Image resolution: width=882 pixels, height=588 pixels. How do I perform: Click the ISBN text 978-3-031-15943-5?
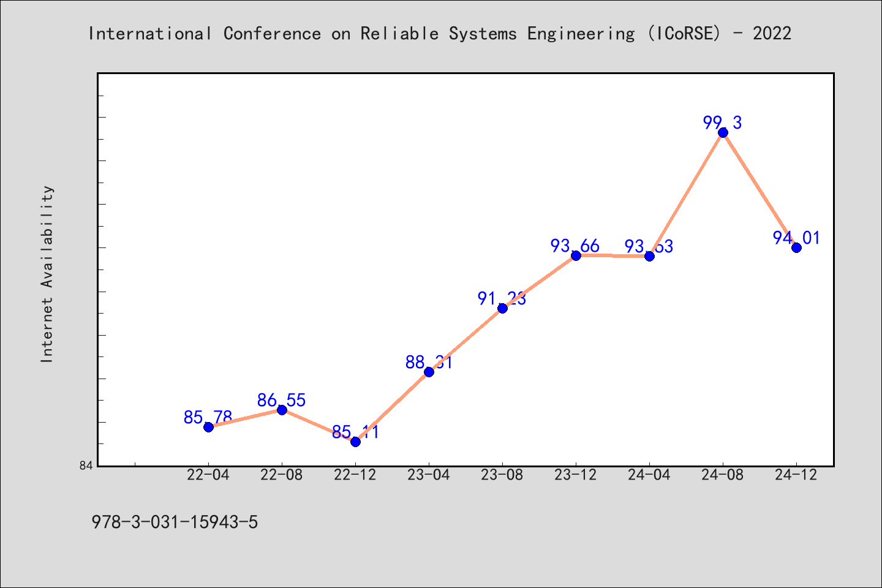(175, 522)
